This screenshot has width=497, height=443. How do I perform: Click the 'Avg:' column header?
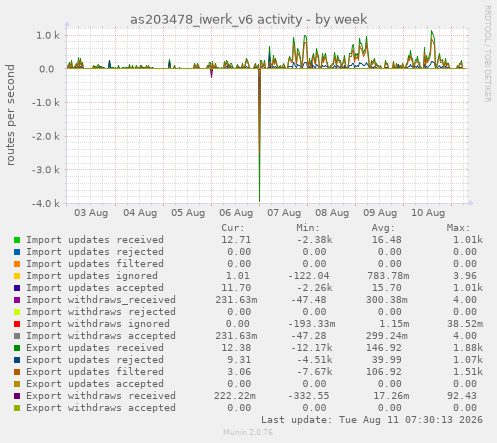tap(383, 228)
